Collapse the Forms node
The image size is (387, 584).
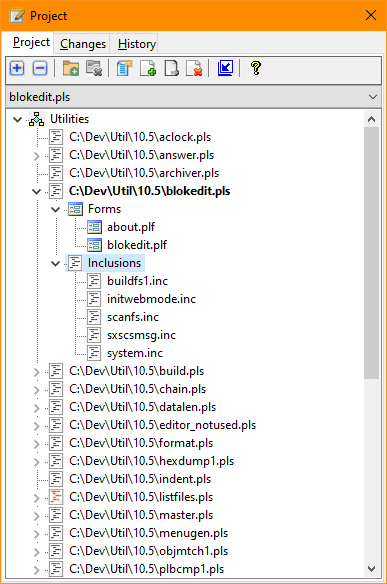click(55, 209)
